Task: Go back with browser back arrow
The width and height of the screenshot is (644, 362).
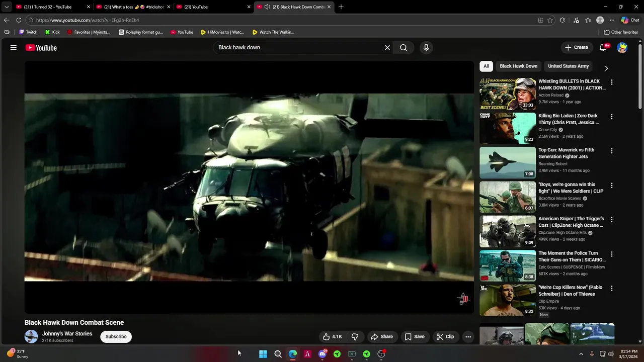Action: (7, 20)
